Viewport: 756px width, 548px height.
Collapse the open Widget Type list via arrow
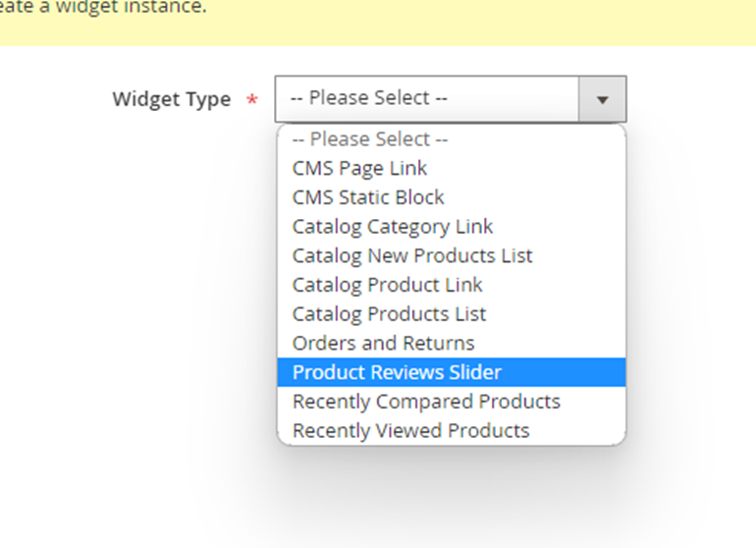pyautogui.click(x=603, y=99)
